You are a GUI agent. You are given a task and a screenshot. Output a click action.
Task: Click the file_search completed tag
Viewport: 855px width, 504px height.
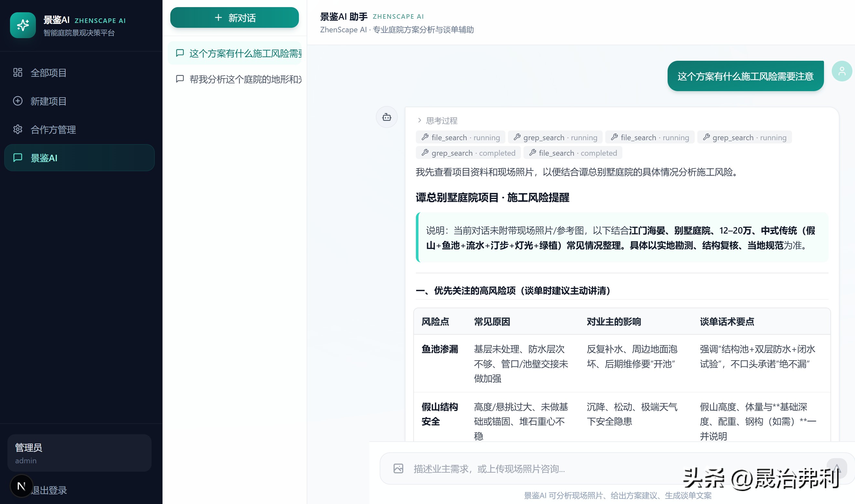click(x=573, y=153)
